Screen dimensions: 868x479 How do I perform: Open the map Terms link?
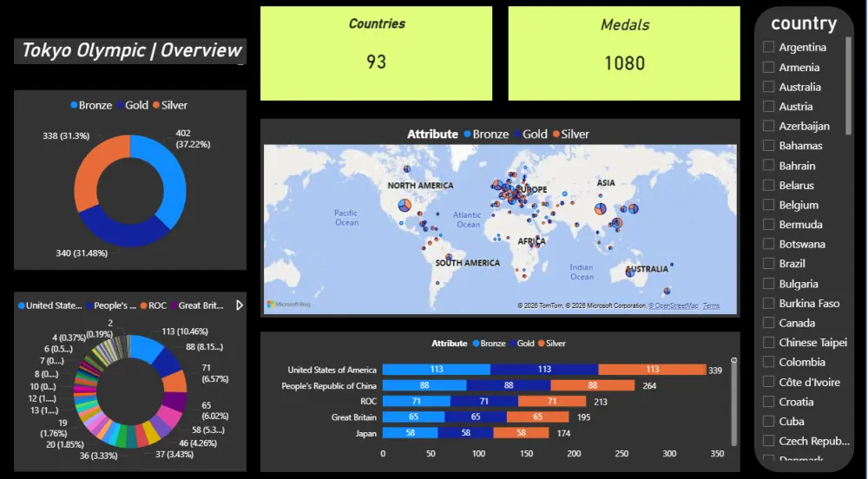click(x=712, y=305)
